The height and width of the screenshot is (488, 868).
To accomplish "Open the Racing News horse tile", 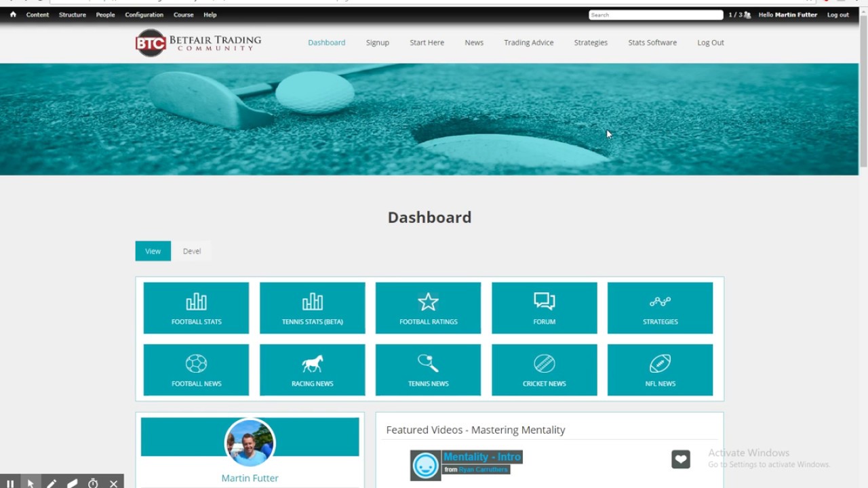I will click(x=312, y=370).
